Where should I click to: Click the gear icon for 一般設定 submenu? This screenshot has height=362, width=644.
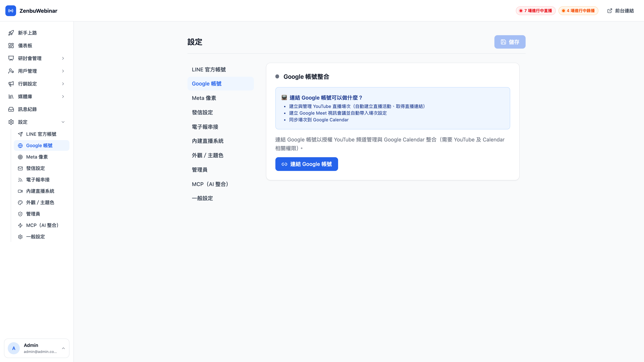pos(20,237)
